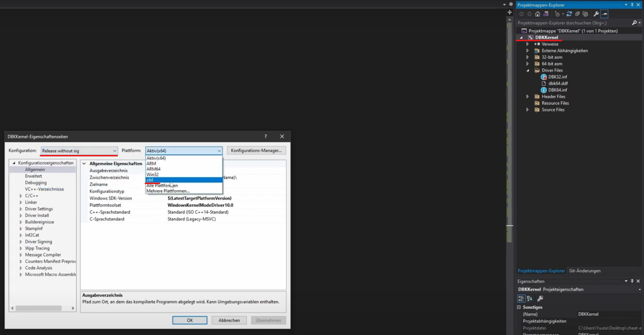Open the pending changes filter clock icon
Viewport: 644px width, 335px height.
(557, 14)
